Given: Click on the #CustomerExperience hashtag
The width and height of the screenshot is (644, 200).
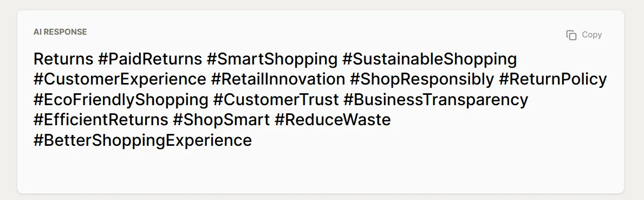Looking at the screenshot, I should click(120, 79).
